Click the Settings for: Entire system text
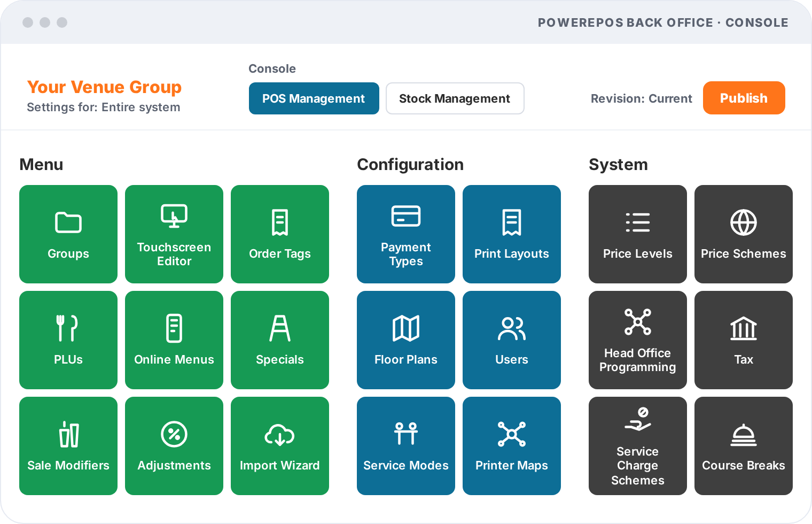 [104, 107]
